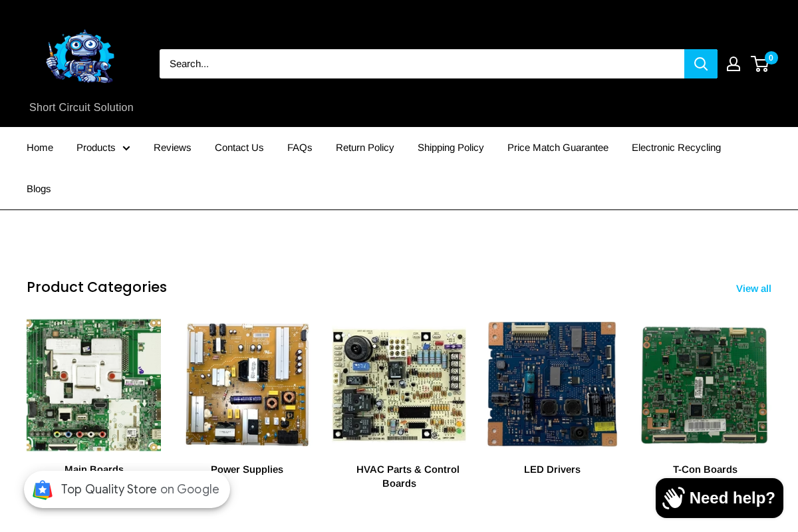The height and width of the screenshot is (532, 798).
Task: Open the My Account icon
Action: pyautogui.click(x=732, y=63)
